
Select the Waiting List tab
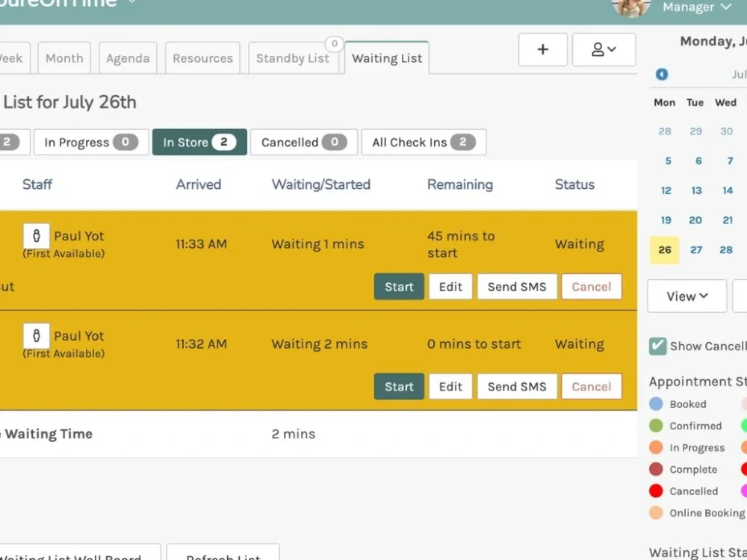click(x=387, y=58)
